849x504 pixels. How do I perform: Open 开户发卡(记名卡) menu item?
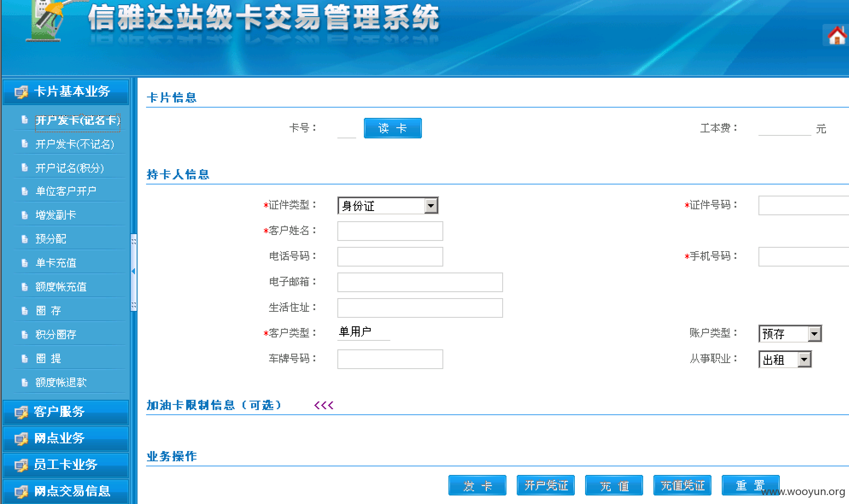78,120
